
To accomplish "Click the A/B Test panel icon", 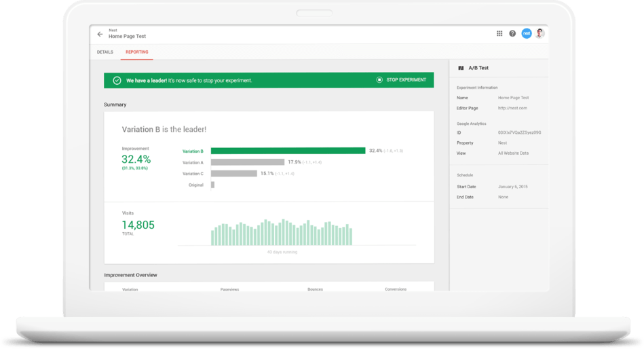I will point(461,68).
